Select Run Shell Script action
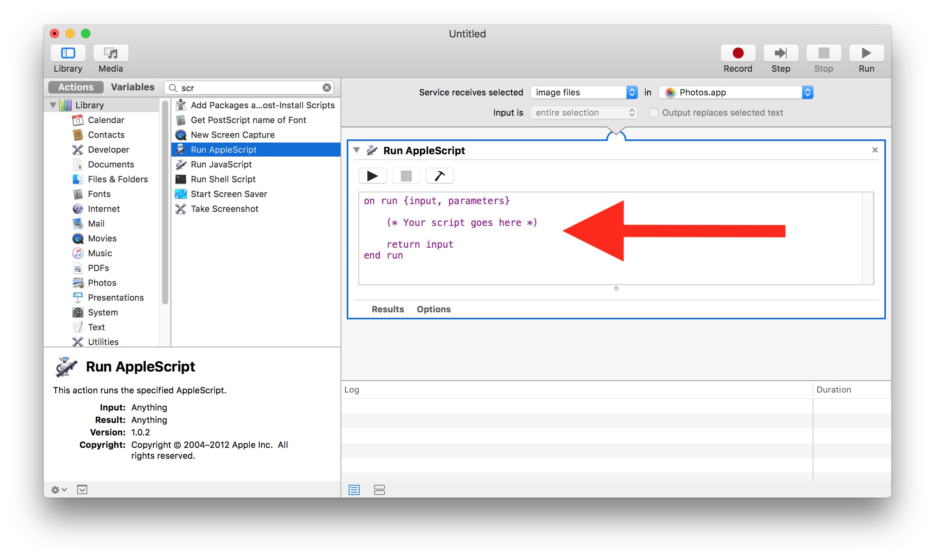Viewport: 935px width, 560px height. click(223, 179)
